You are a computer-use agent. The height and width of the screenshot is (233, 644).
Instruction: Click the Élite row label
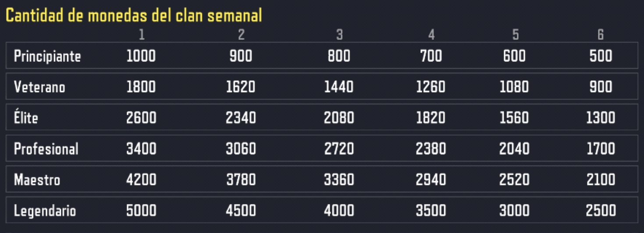(26, 117)
